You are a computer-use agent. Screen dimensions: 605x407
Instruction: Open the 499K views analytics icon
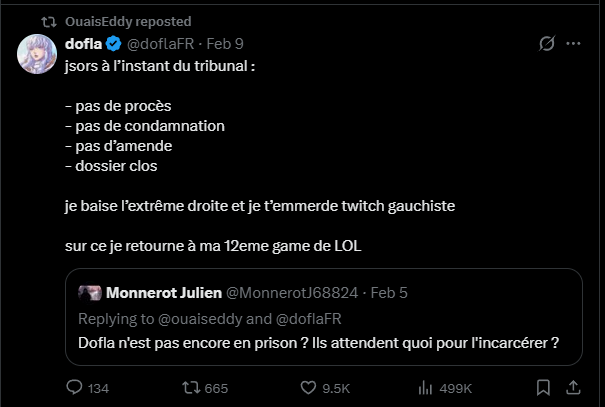coord(423,387)
